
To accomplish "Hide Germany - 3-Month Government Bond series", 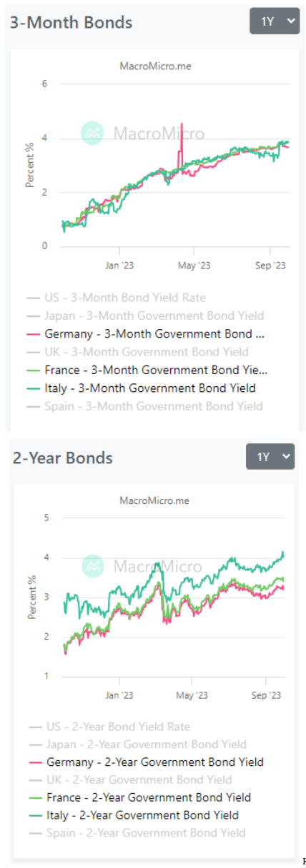I will click(146, 334).
